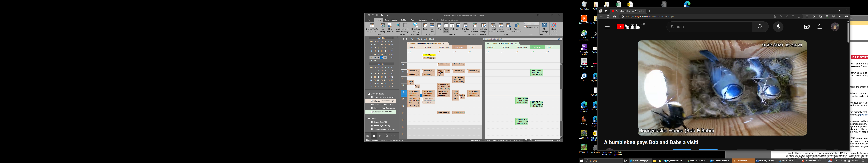Switch to the Folder ribbon tab
This screenshot has width=868, height=163.
point(404,20)
